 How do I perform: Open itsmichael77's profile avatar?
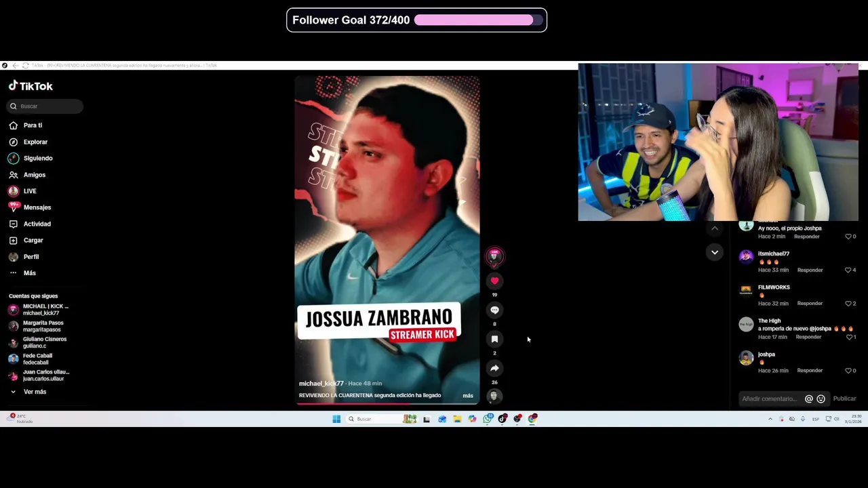(x=746, y=256)
